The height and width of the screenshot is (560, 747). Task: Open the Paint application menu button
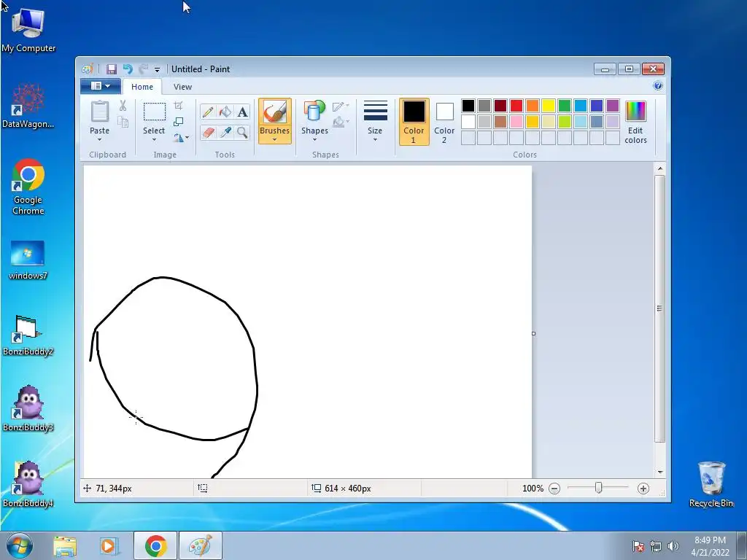pyautogui.click(x=101, y=86)
